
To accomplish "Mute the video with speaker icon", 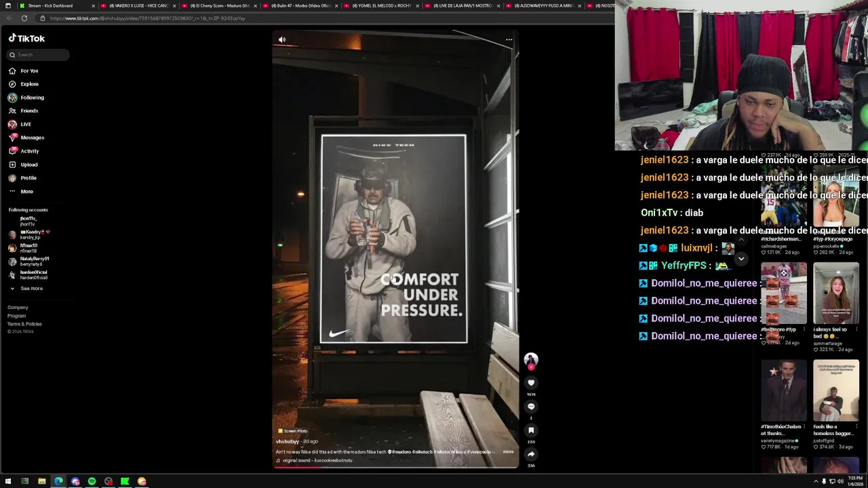I will (x=282, y=40).
